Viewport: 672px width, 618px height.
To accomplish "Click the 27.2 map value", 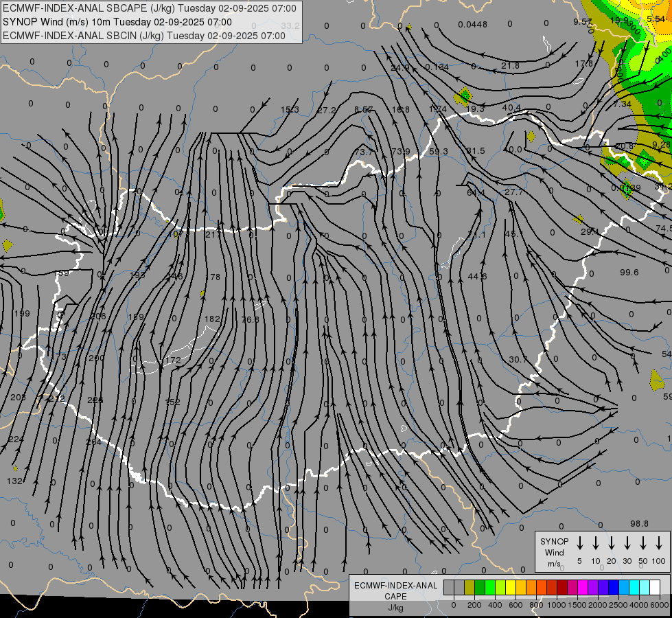I will pyautogui.click(x=327, y=111).
